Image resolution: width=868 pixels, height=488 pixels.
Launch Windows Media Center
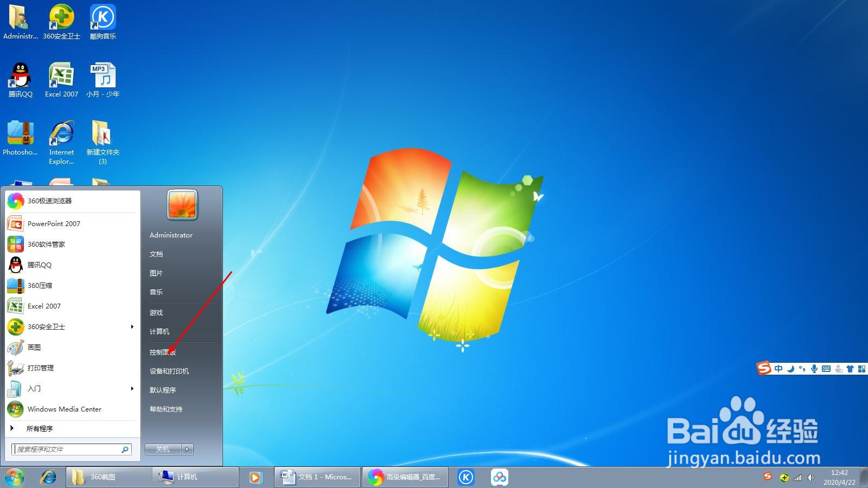pyautogui.click(x=73, y=409)
